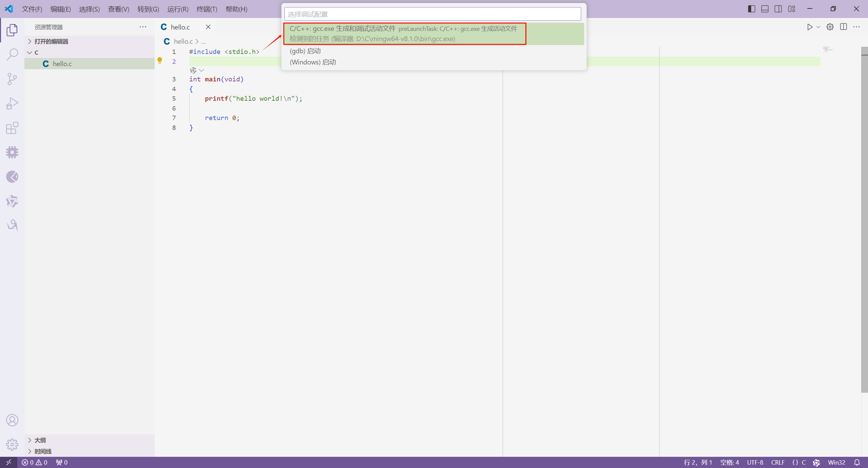Click the breadcrumb ellipsis after hello.c
Viewport: 868px width, 468px height.
[x=203, y=42]
